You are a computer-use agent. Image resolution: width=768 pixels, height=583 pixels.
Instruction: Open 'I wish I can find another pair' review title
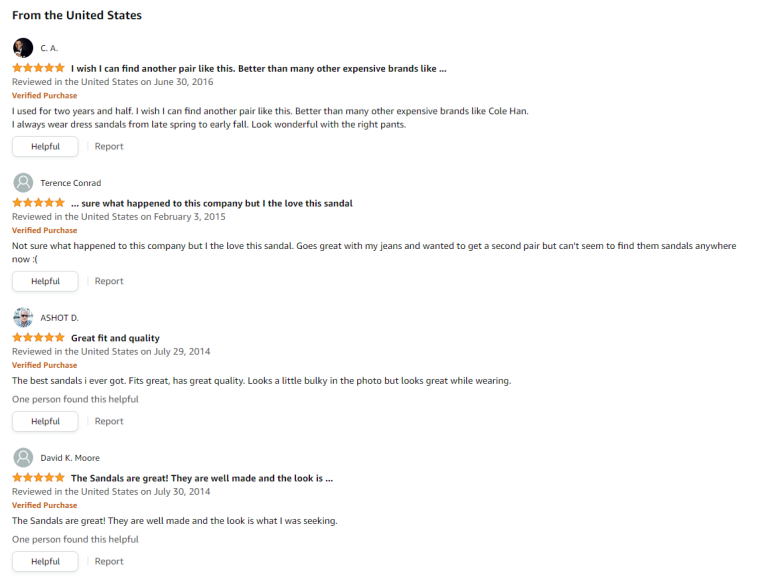coord(258,68)
